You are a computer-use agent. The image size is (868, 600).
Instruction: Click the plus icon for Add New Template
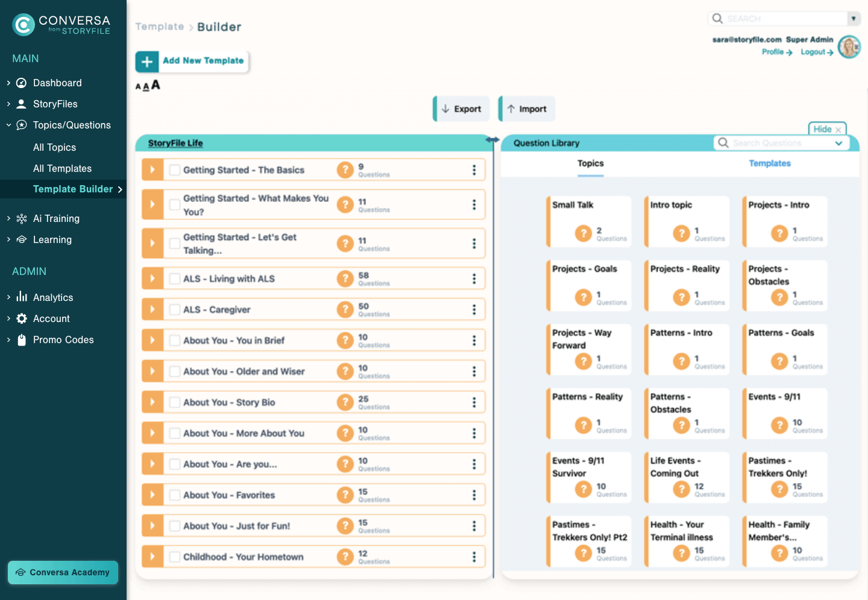[147, 61]
